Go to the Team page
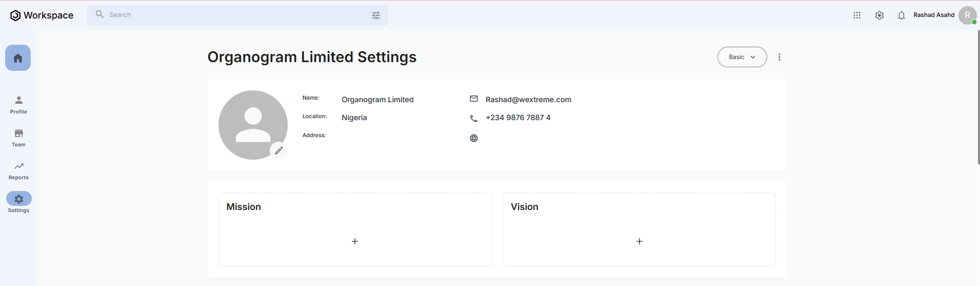The width and height of the screenshot is (980, 286). pyautogui.click(x=18, y=137)
